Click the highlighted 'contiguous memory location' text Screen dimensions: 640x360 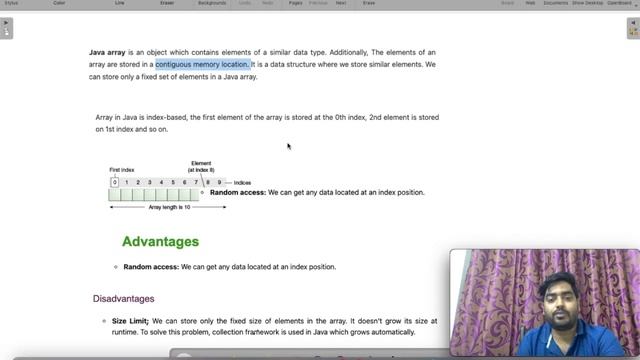tap(202, 64)
